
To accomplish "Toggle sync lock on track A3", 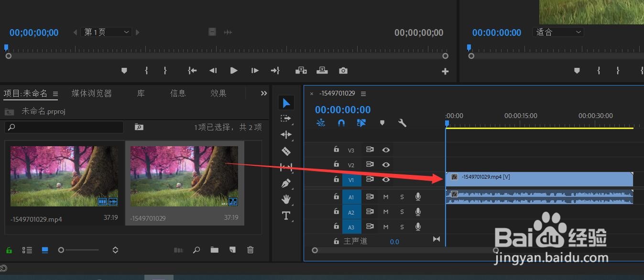I will click(370, 226).
